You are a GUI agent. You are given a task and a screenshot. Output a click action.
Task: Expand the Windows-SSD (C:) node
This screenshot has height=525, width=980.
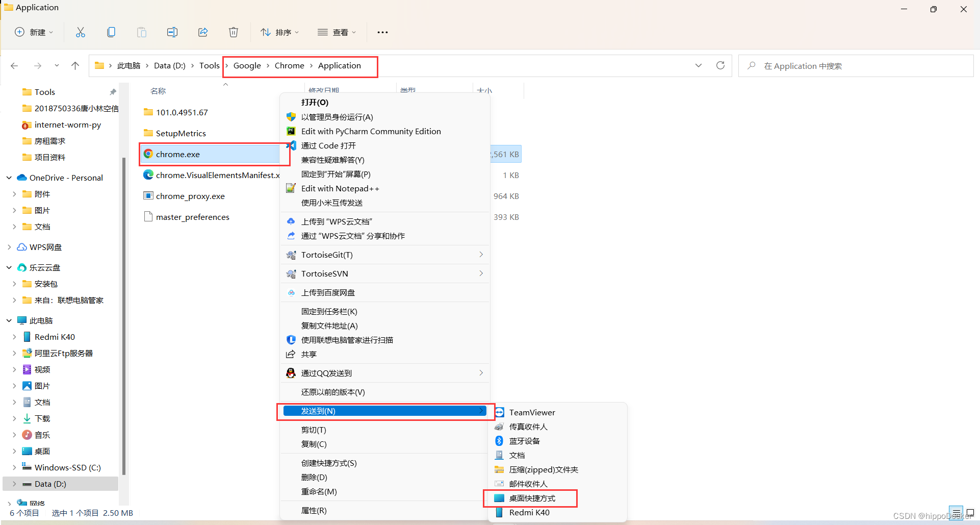pyautogui.click(x=14, y=467)
